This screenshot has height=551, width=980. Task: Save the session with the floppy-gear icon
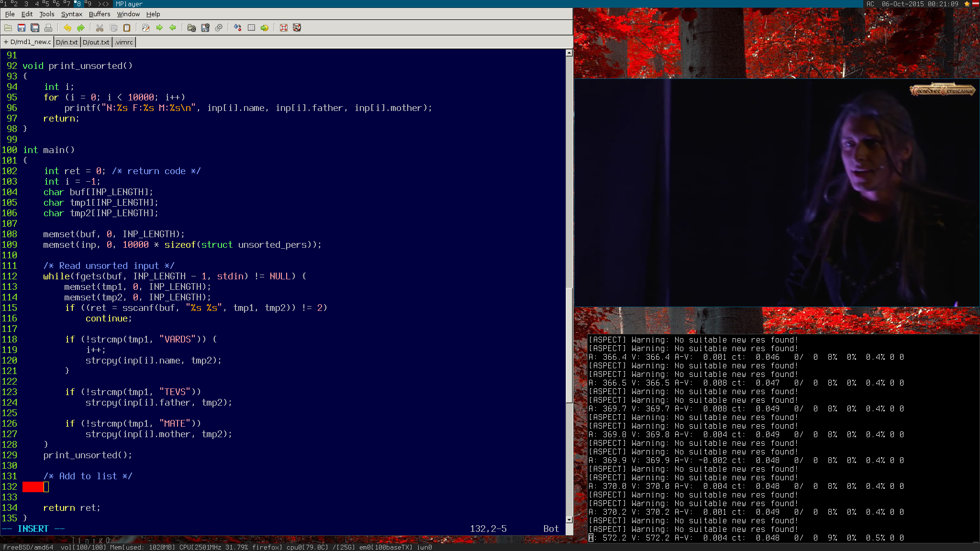pyautogui.click(x=205, y=28)
